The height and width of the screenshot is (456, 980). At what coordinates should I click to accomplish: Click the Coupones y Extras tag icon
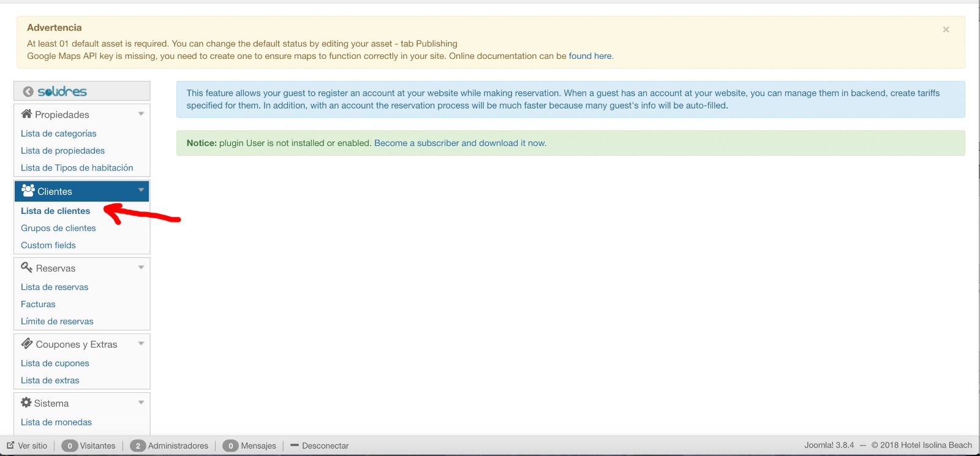point(27,344)
